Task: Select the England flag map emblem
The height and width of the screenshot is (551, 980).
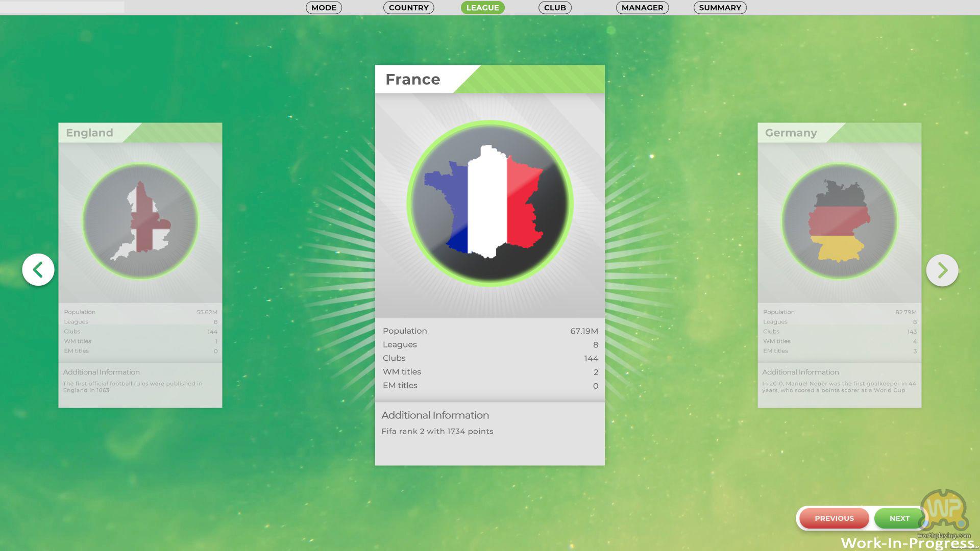Action: coord(140,221)
